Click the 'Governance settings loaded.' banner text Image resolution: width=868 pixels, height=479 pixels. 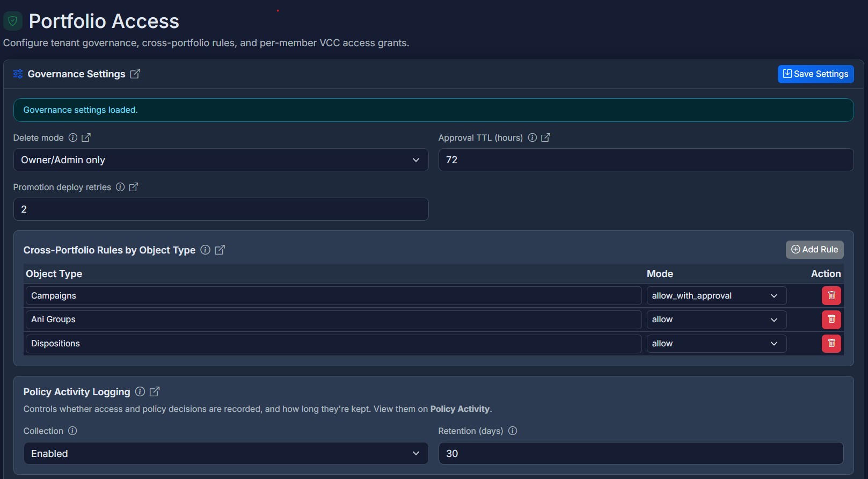pos(81,110)
